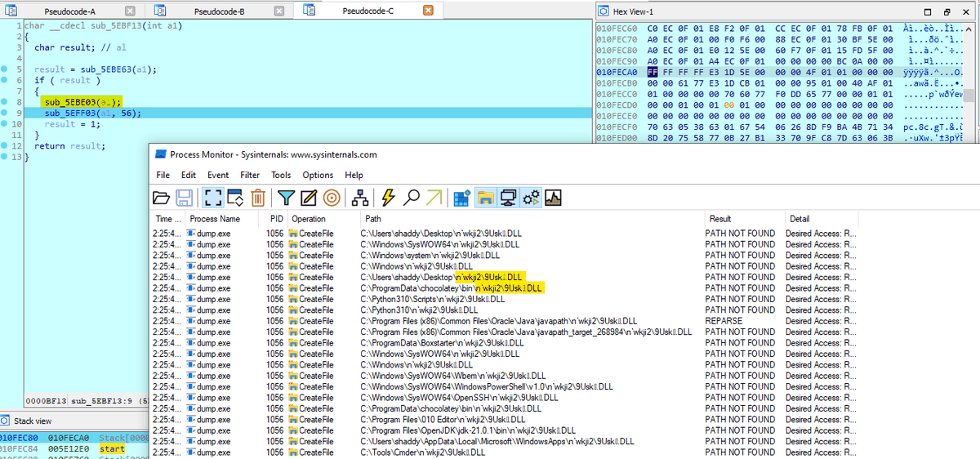The image size is (980, 459).
Task: Click the 'return result;' line in pseudocode
Action: click(69, 146)
